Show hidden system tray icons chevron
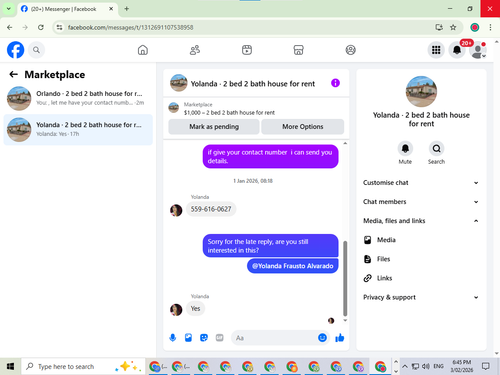Image resolution: width=500 pixels, height=375 pixels. click(x=405, y=366)
